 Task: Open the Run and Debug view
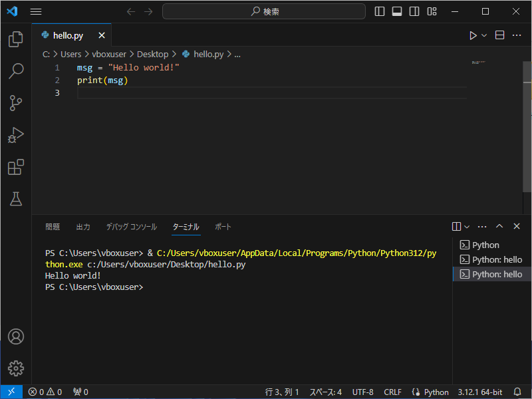[x=16, y=135]
